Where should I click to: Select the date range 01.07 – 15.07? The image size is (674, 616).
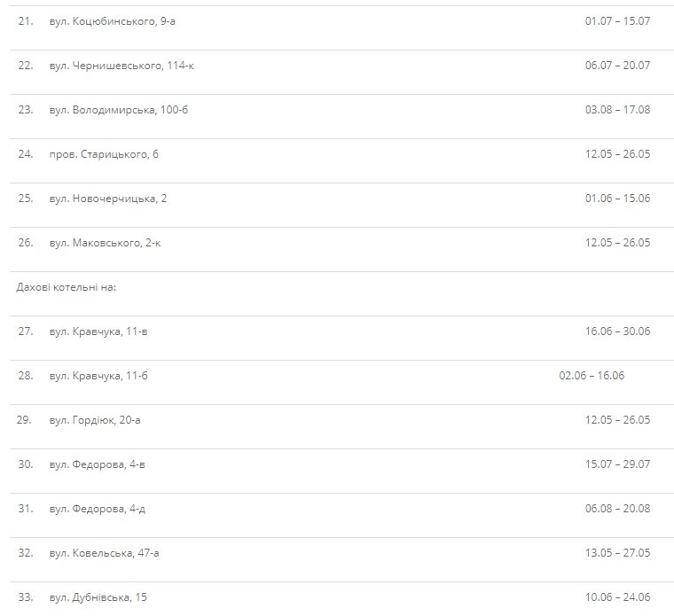point(617,21)
